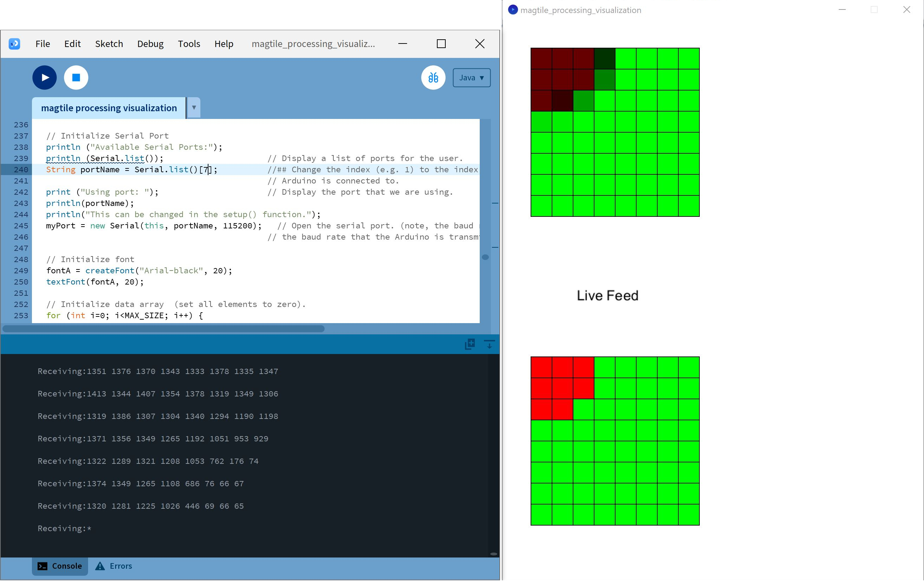Click the vertical editor scrollbar thumb
Image resolution: width=924 pixels, height=581 pixels.
tap(485, 257)
